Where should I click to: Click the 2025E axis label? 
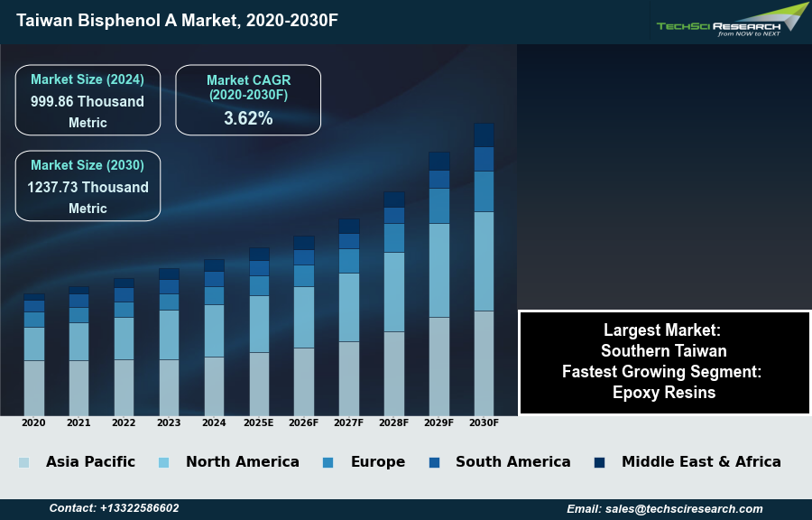point(259,422)
